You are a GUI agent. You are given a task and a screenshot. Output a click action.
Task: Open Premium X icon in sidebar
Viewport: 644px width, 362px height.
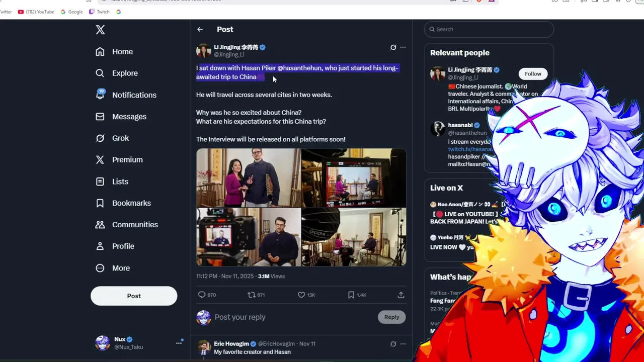click(x=100, y=160)
